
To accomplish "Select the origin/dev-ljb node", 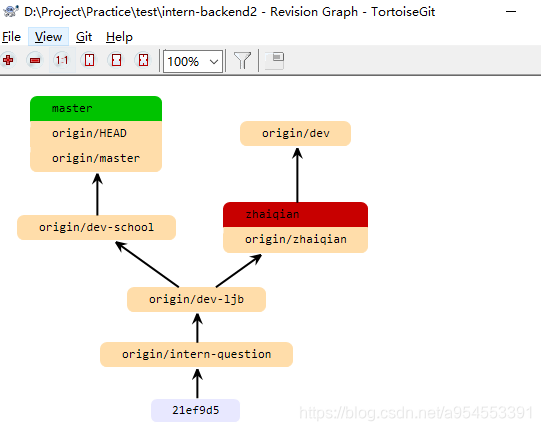I will click(196, 299).
